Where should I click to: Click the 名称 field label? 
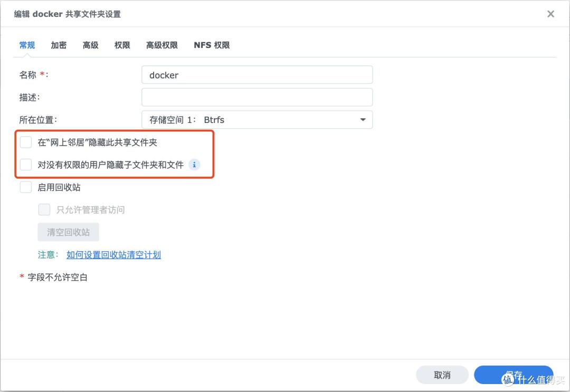33,75
